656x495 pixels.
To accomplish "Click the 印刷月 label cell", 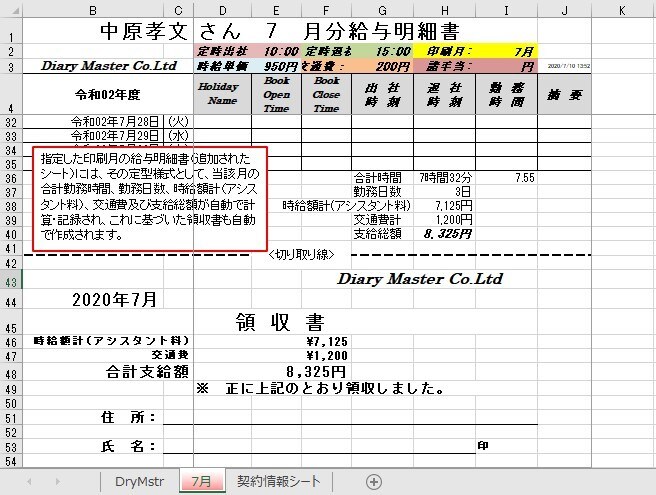I will (x=444, y=51).
